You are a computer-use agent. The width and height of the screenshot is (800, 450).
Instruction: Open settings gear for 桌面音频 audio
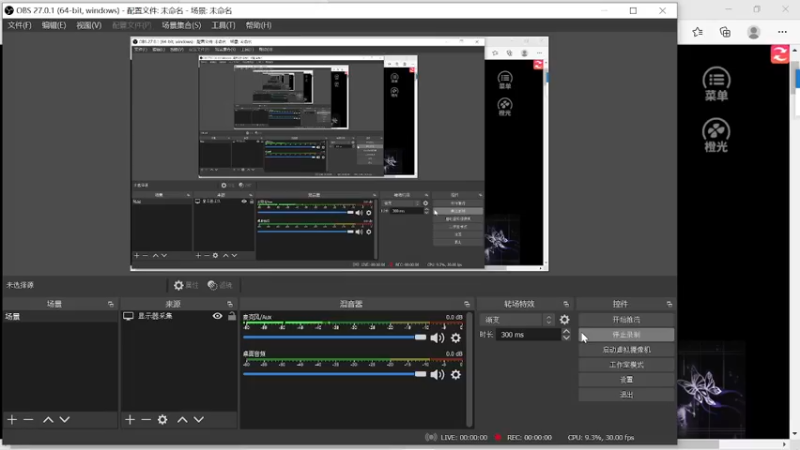pyautogui.click(x=456, y=374)
